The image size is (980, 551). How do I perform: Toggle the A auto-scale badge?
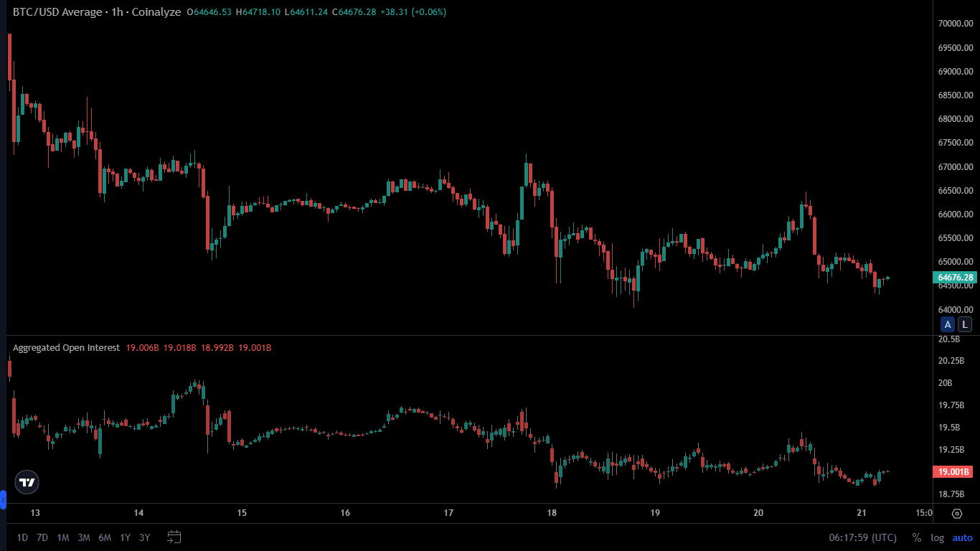948,324
